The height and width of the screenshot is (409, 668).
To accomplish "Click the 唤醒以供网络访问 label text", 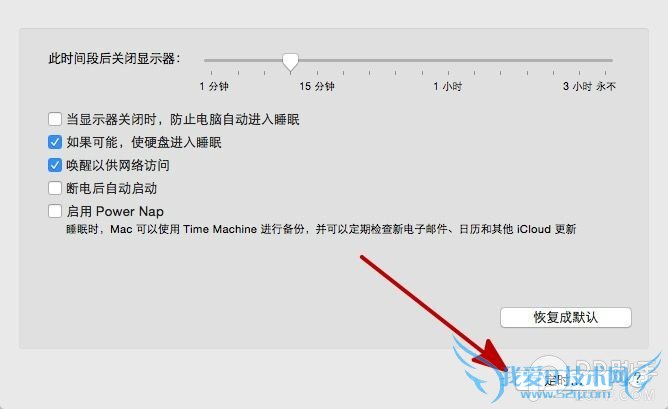I will (118, 165).
